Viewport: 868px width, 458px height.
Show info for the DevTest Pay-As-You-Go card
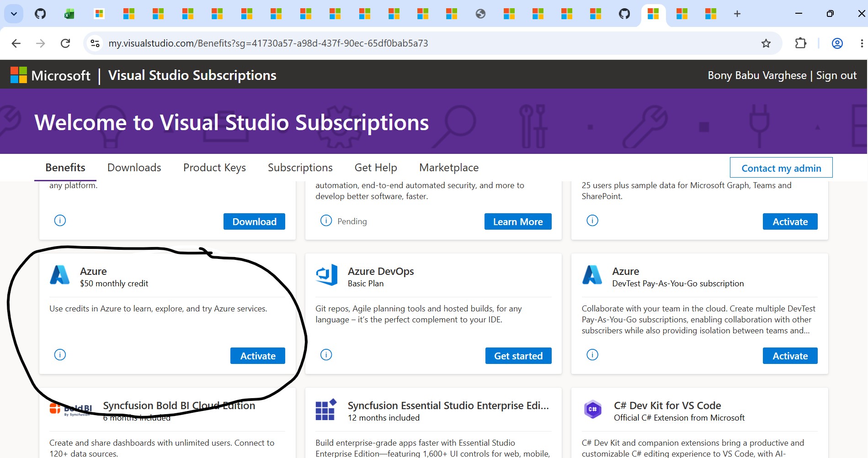pos(592,355)
